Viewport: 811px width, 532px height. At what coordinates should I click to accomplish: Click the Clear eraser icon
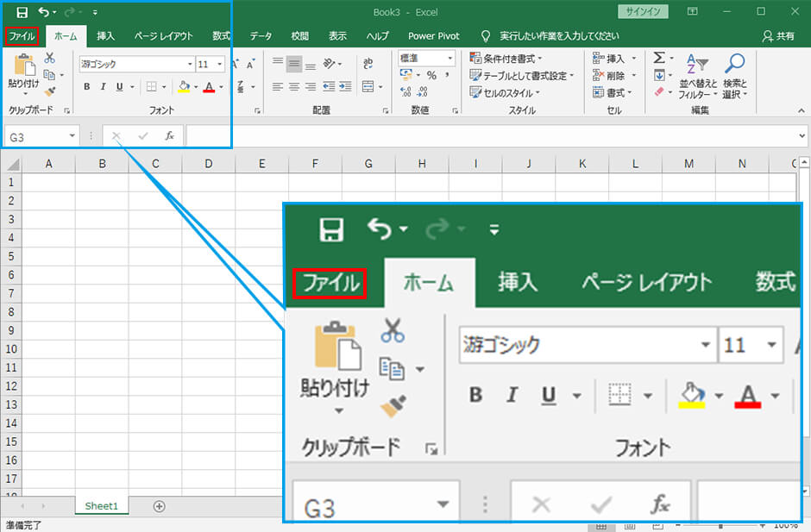click(x=659, y=92)
